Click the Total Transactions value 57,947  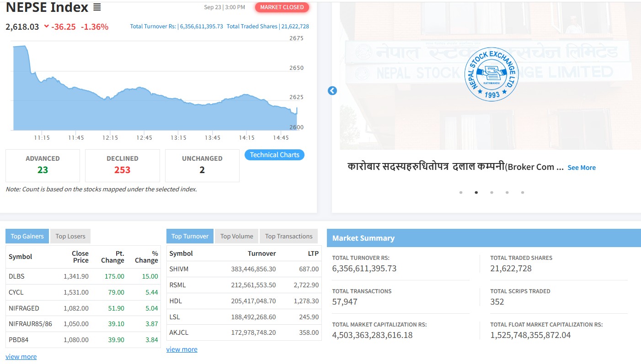point(345,302)
